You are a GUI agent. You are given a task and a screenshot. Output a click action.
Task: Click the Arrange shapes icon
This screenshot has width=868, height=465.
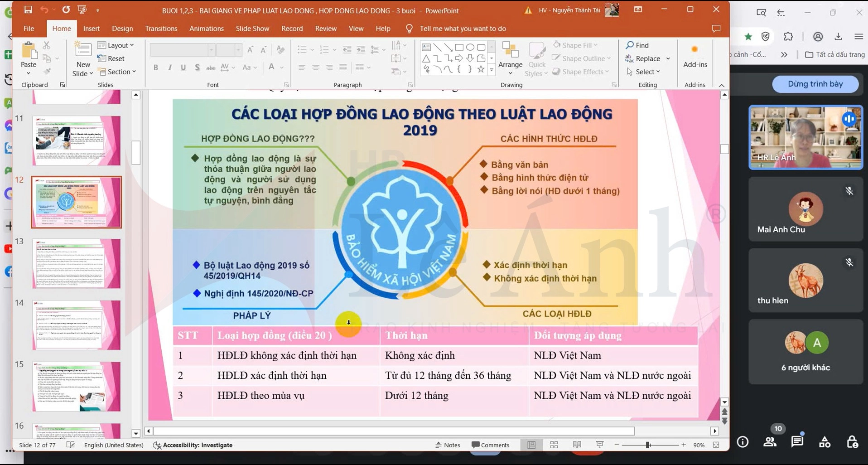point(510,52)
